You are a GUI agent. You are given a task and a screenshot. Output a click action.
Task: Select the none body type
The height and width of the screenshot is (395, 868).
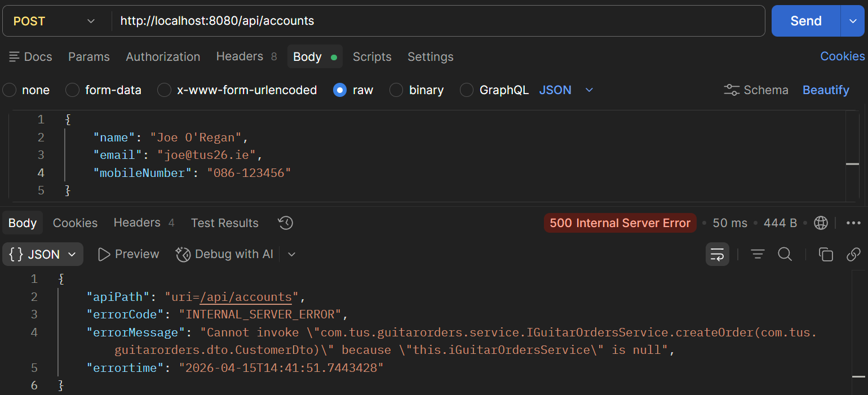tap(26, 90)
